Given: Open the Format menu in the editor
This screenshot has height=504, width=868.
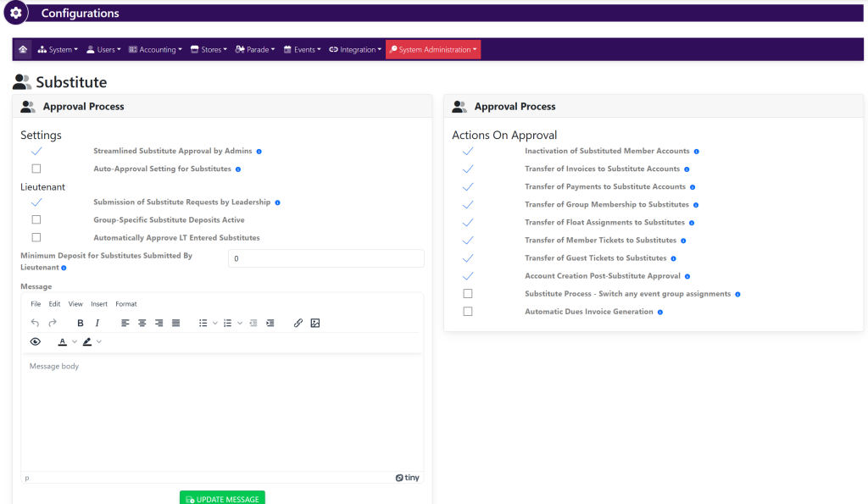Looking at the screenshot, I should click(125, 303).
